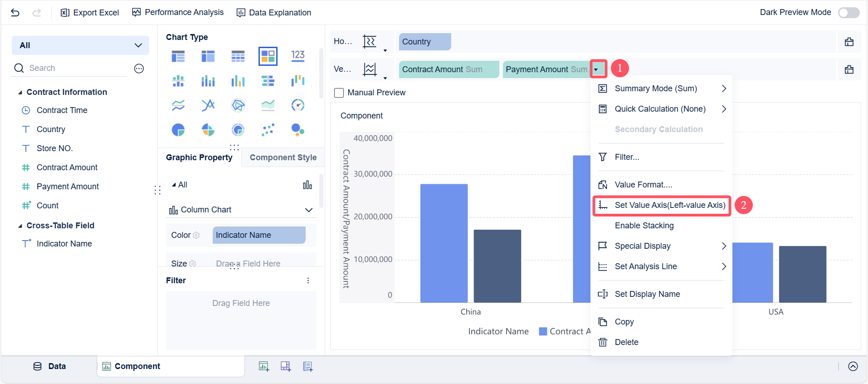The height and width of the screenshot is (384, 868).
Task: Select the waterfall chart type
Action: point(298,81)
